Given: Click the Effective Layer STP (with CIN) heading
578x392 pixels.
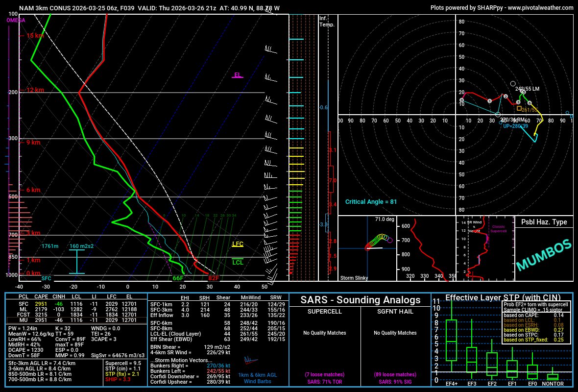Looking at the screenshot, I should pyautogui.click(x=503, y=297).
